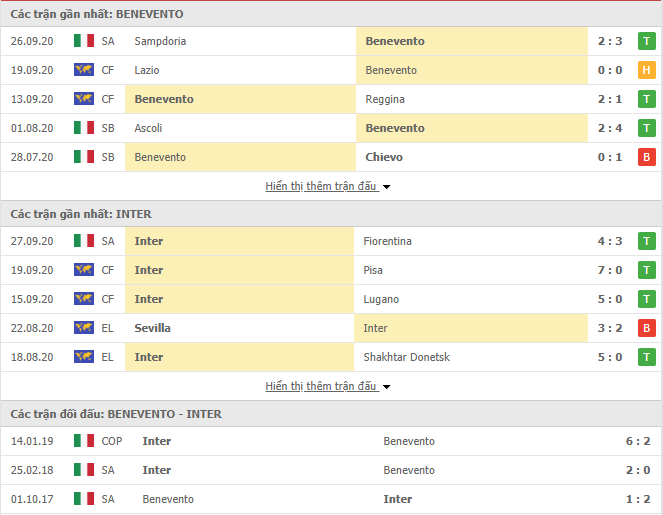Click date 27.09.20 in Inter list

[32, 241]
